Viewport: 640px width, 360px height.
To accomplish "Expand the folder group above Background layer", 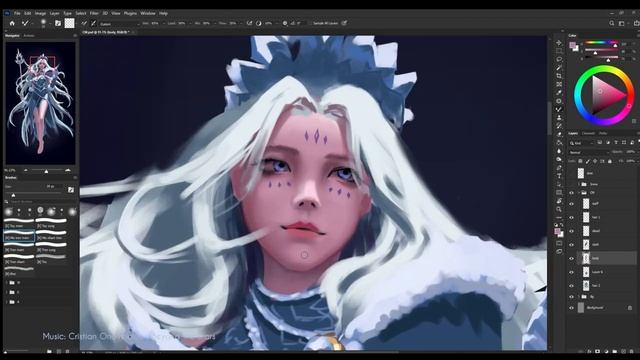I will click(579, 297).
